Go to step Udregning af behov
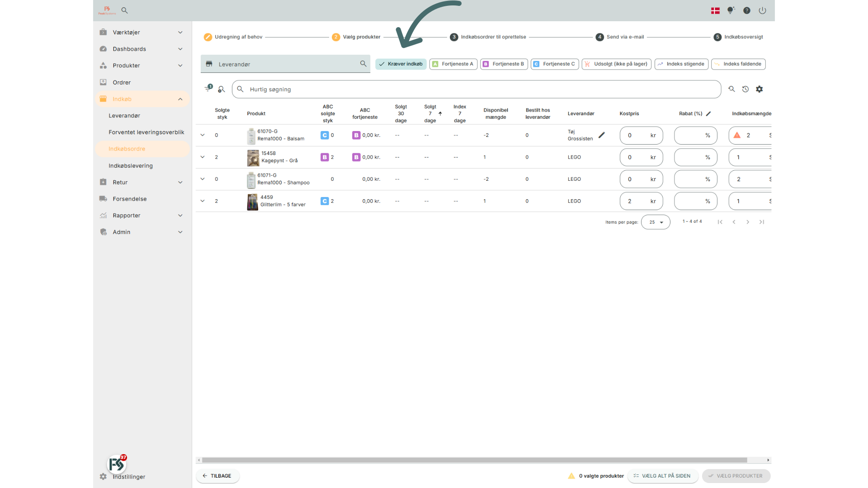868x488 pixels. click(233, 37)
